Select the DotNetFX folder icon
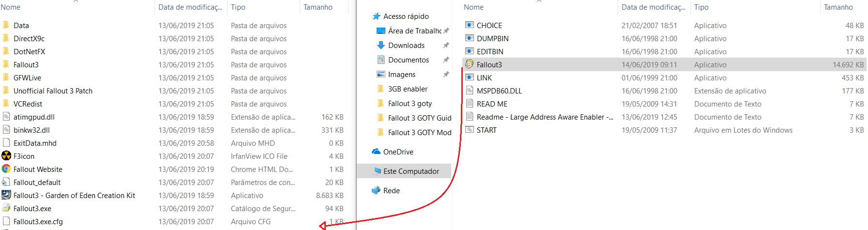The image size is (868, 230). coord(6,51)
